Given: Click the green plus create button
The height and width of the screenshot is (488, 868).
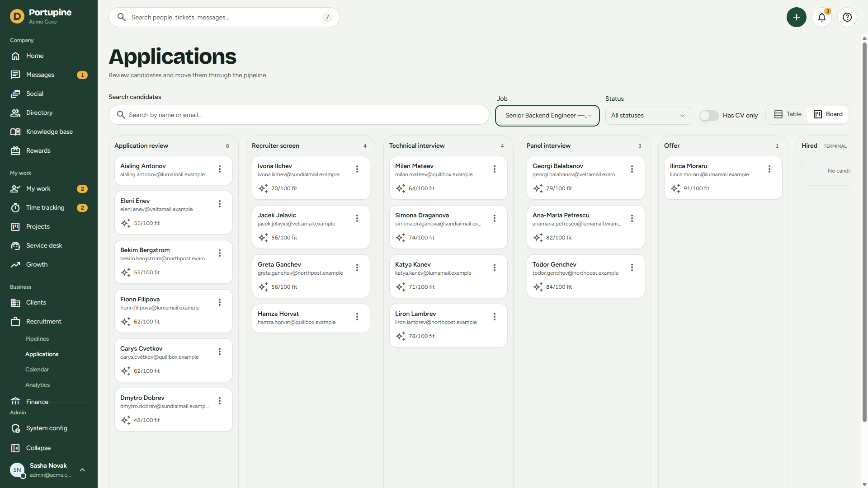Looking at the screenshot, I should point(796,17).
